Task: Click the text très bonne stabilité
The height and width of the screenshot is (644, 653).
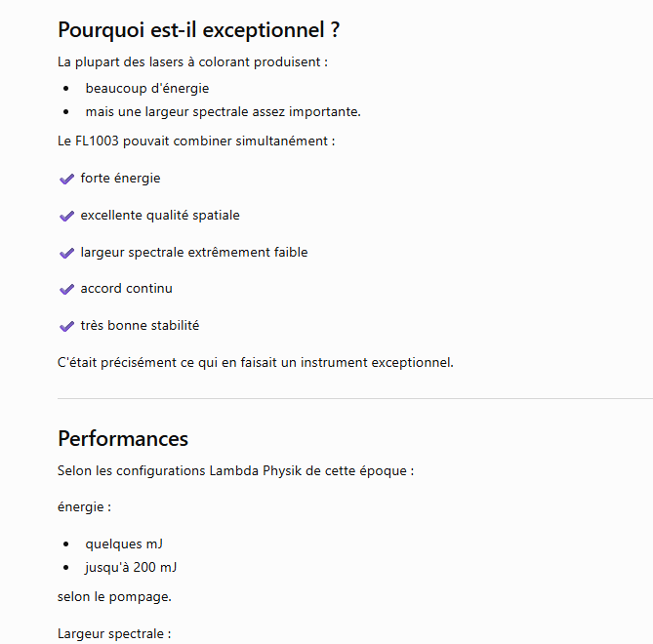Action: coord(140,326)
